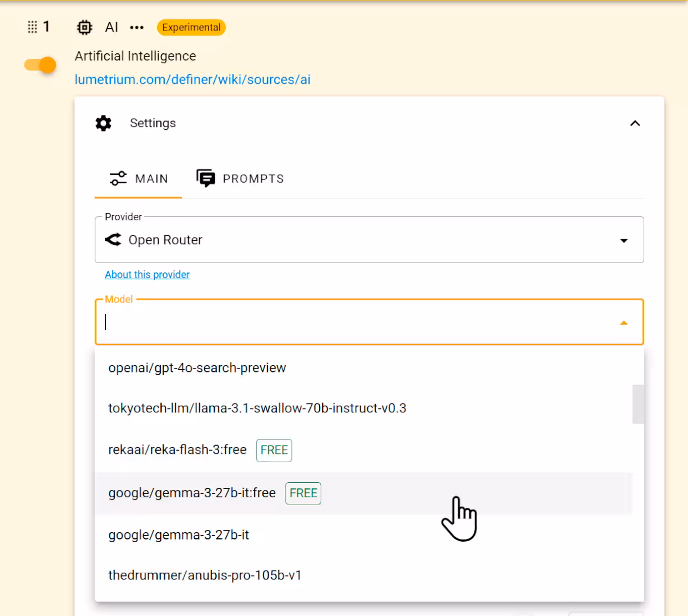Open lumetrium.com/definer/wiki/sources/ai link
Viewport: 688px width, 616px height.
[193, 79]
